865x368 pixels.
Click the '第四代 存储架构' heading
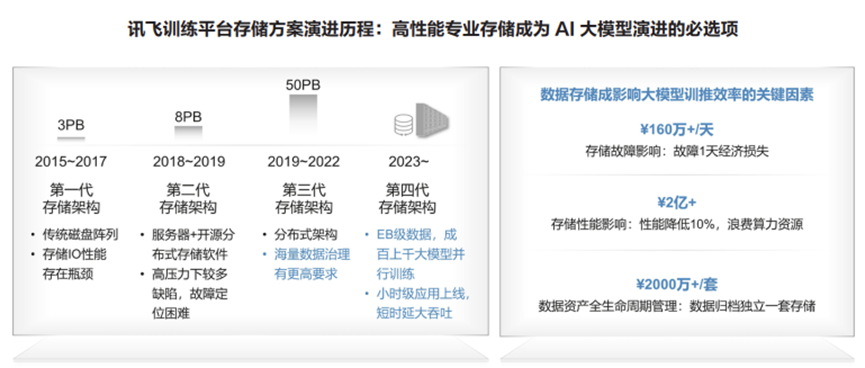(x=408, y=199)
